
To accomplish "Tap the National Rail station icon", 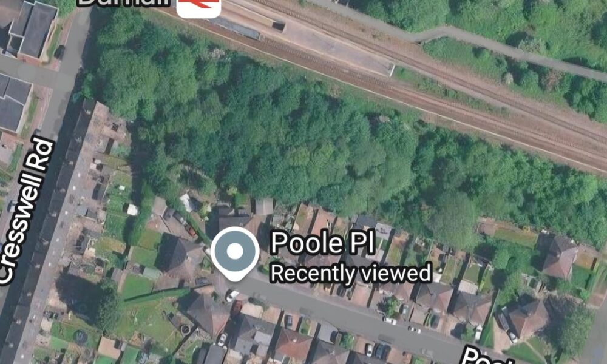I will [198, 7].
